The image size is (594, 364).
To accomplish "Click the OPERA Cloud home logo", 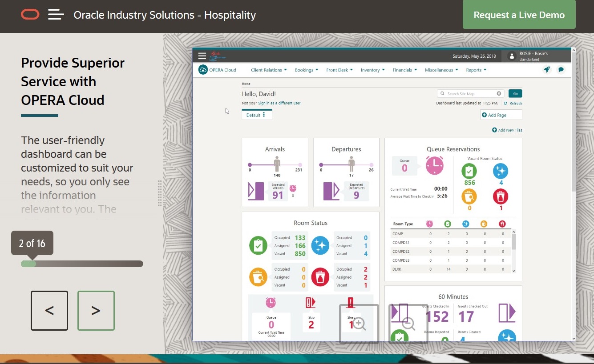I will (x=218, y=70).
